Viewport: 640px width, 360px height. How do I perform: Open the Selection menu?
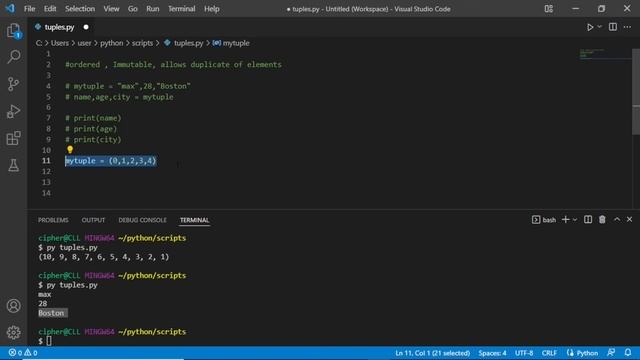pyautogui.click(x=80, y=9)
